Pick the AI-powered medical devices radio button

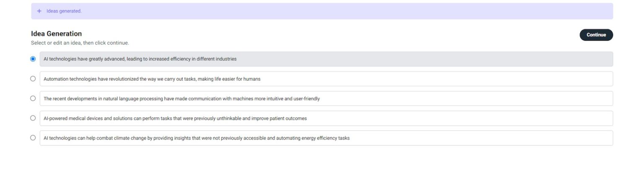[33, 118]
